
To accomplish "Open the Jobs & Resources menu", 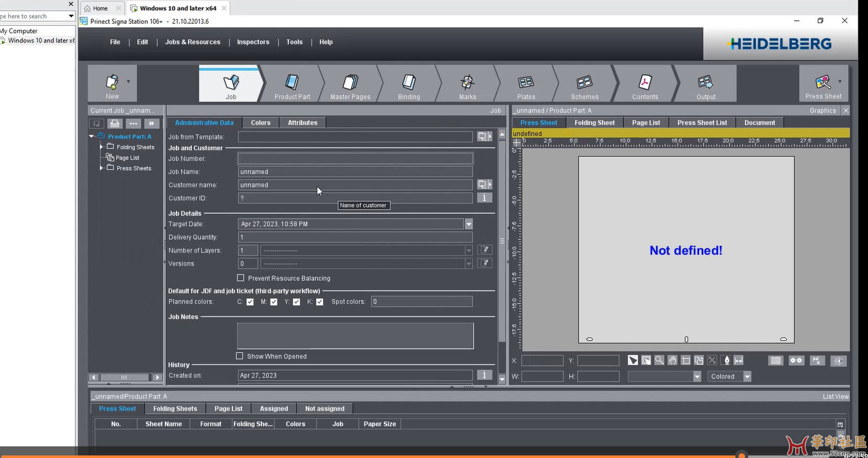I will 193,42.
